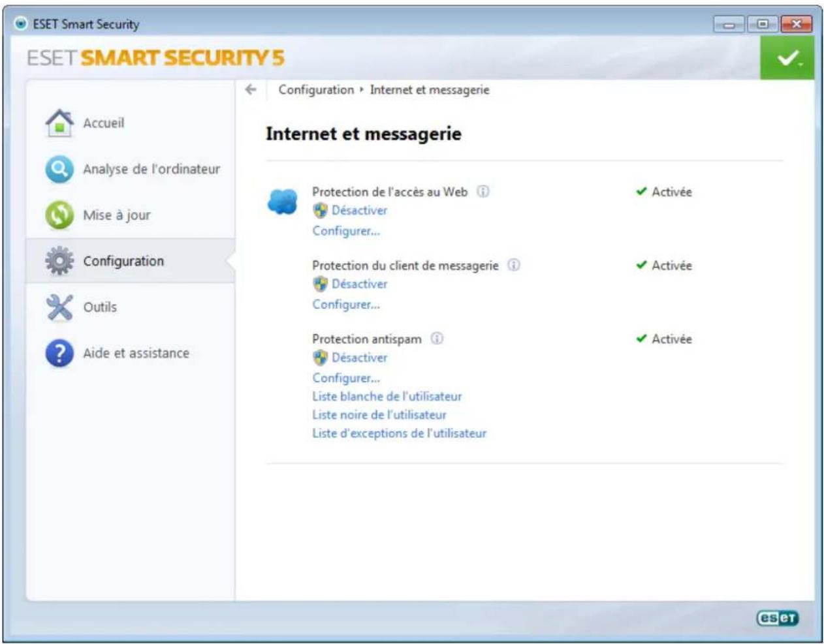Click the Aide et assistance question icon
This screenshot has width=824, height=644.
59,353
